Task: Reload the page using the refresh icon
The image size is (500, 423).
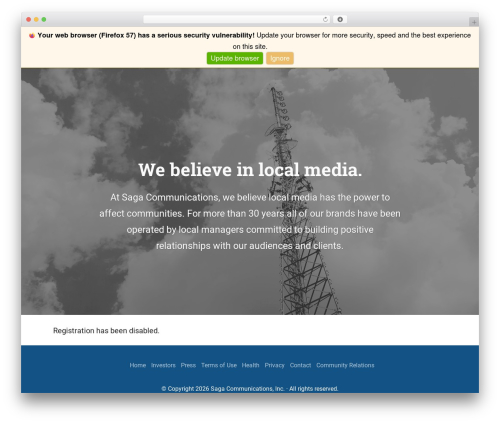Action: 325,20
